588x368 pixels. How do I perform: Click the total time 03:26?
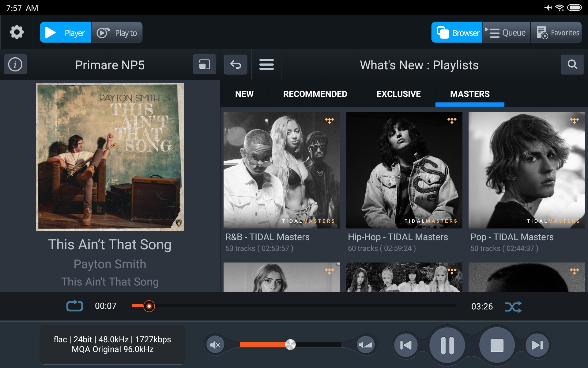482,306
